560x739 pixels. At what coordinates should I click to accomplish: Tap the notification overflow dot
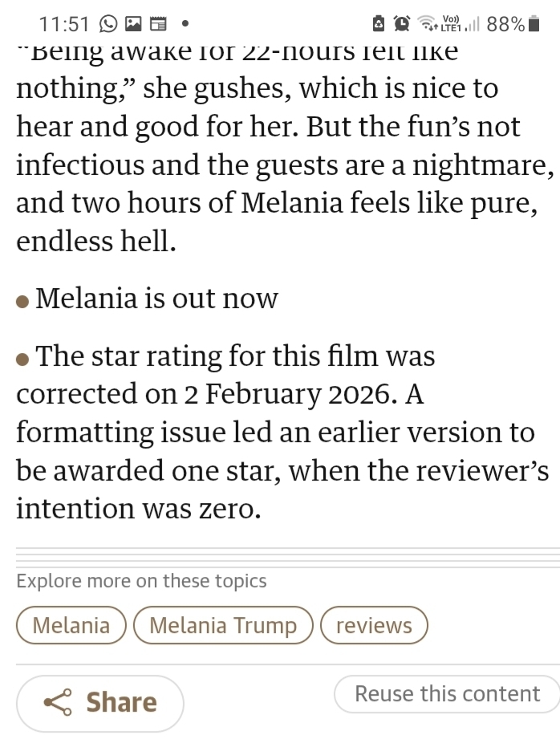(x=185, y=24)
